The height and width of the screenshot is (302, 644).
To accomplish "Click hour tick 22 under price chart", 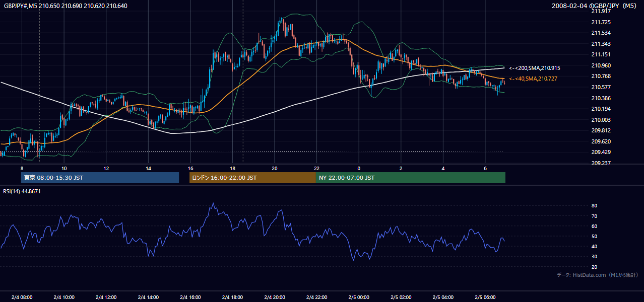I will click(x=316, y=168).
